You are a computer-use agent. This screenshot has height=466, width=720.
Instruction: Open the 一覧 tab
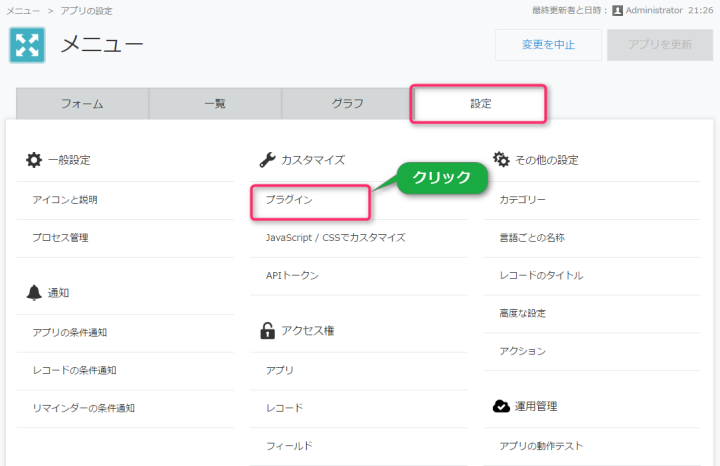215,104
